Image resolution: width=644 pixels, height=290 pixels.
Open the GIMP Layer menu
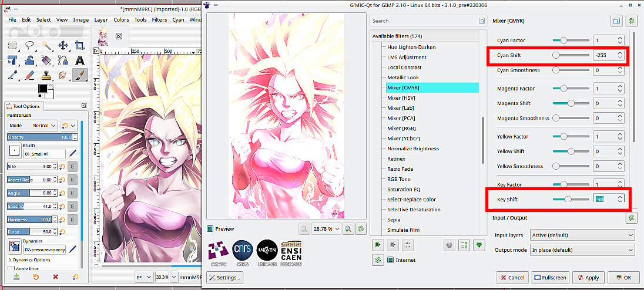101,20
